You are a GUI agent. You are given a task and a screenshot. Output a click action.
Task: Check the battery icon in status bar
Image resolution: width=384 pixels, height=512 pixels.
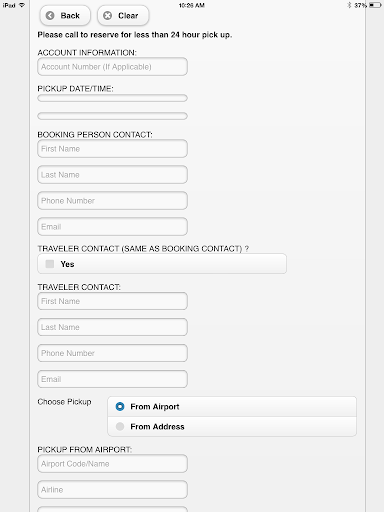[x=375, y=5]
